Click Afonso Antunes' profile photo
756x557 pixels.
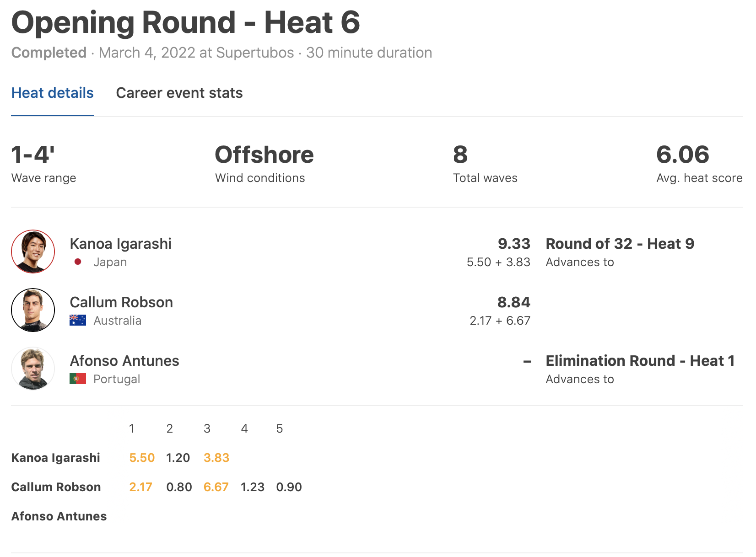(x=33, y=369)
